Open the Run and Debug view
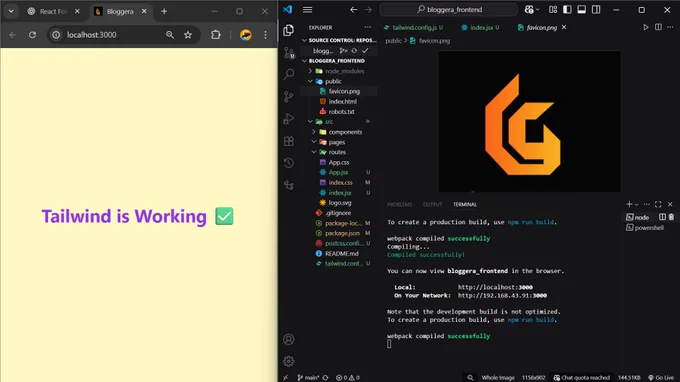680x382 pixels. click(x=288, y=119)
